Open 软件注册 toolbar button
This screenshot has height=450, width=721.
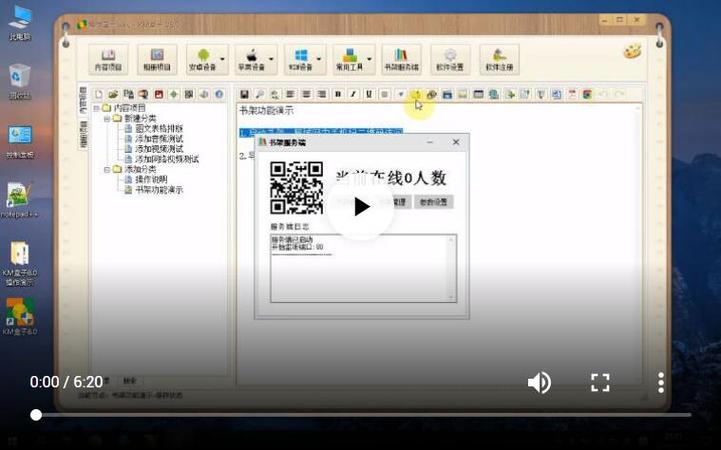[499, 59]
